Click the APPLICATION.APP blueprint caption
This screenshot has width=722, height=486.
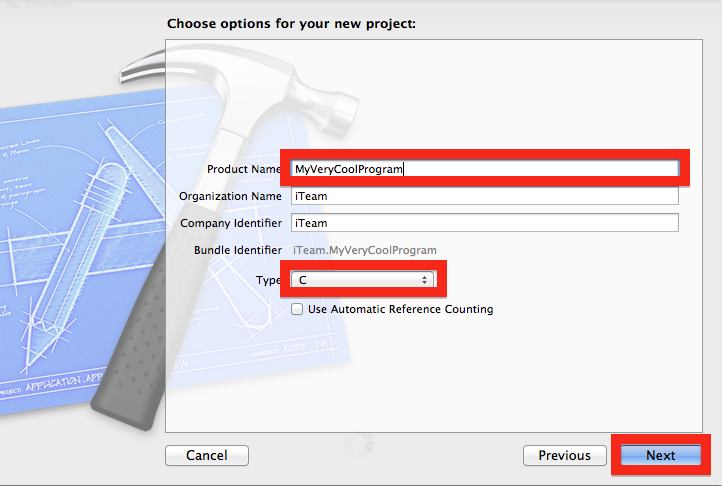64,382
